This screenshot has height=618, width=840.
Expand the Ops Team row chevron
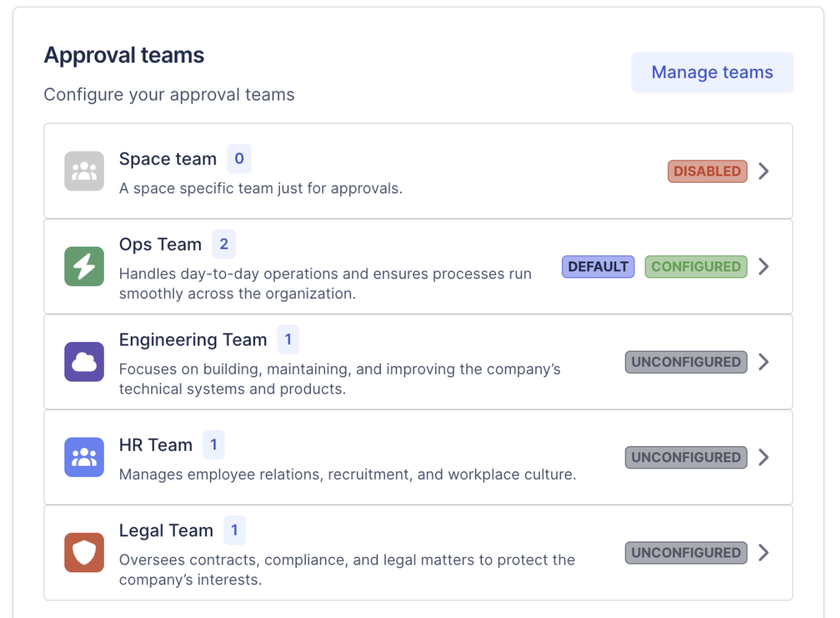click(x=763, y=267)
